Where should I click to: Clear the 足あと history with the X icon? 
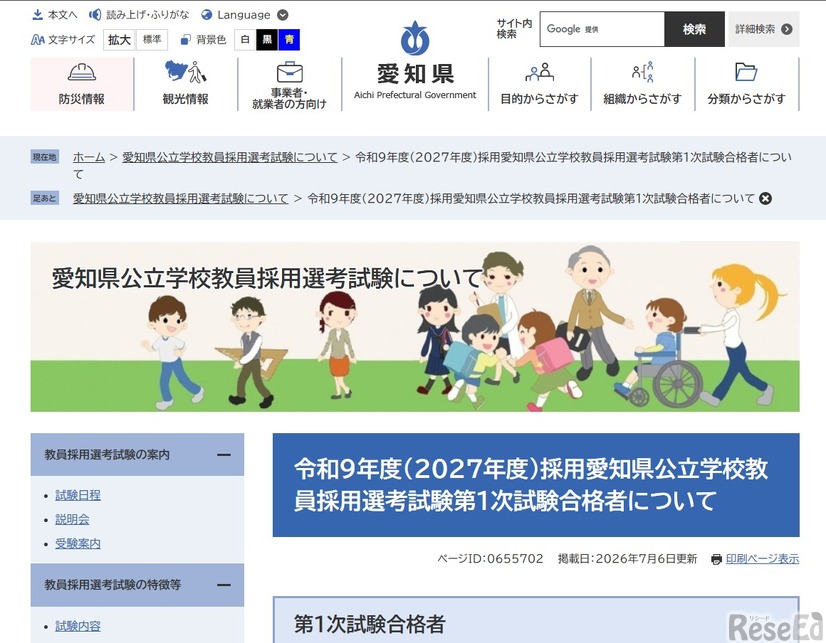coord(765,199)
